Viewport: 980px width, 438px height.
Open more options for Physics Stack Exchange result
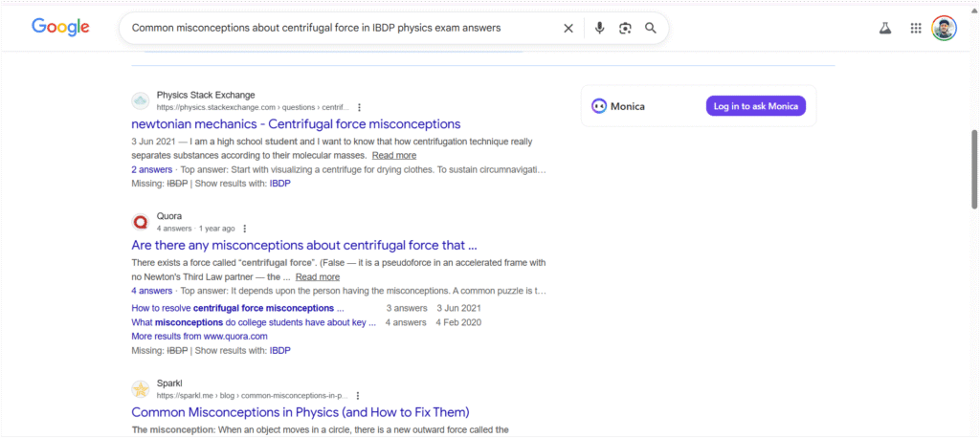point(359,107)
